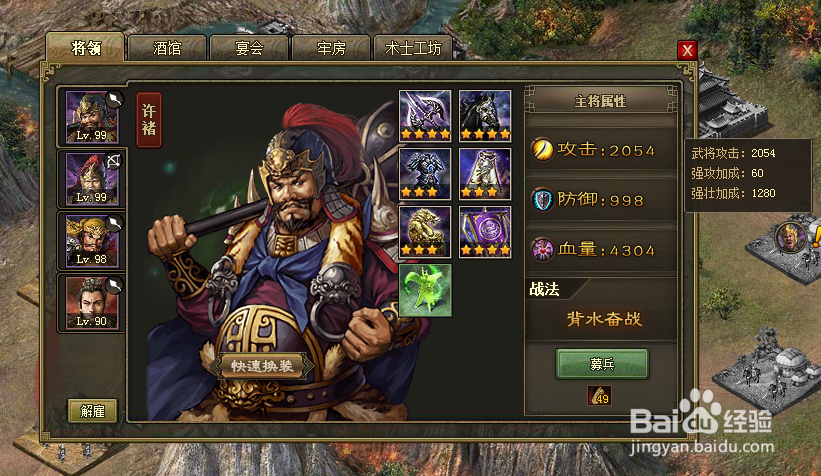Open the 宴会 tab

(249, 49)
